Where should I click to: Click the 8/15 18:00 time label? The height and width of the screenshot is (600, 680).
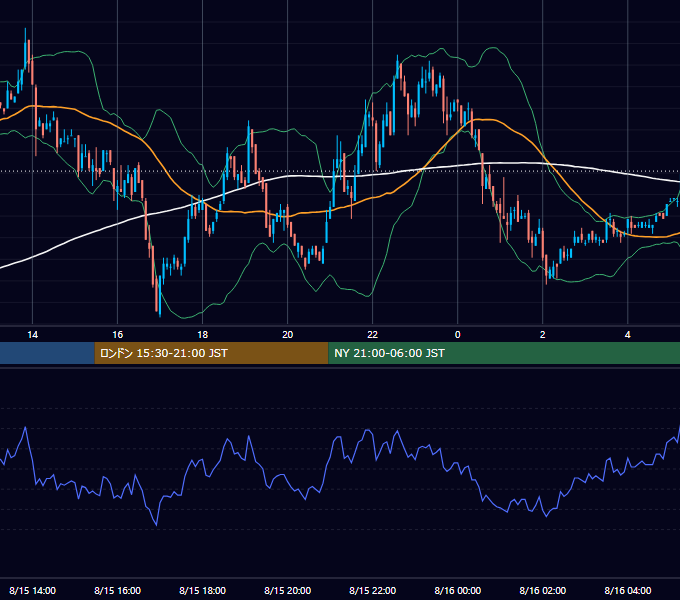coord(203,590)
